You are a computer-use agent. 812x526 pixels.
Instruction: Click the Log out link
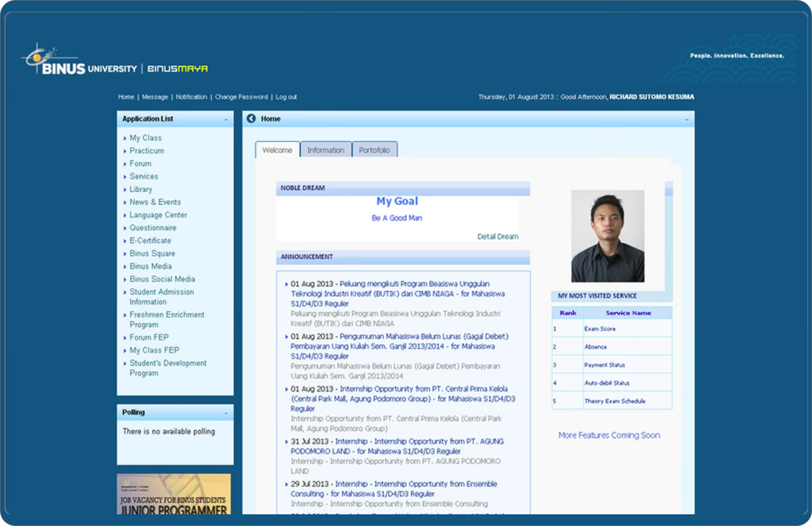point(286,97)
